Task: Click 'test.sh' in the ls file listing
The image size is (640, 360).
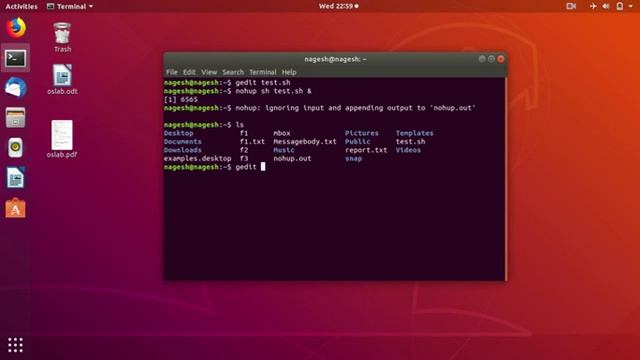Action: click(x=410, y=142)
